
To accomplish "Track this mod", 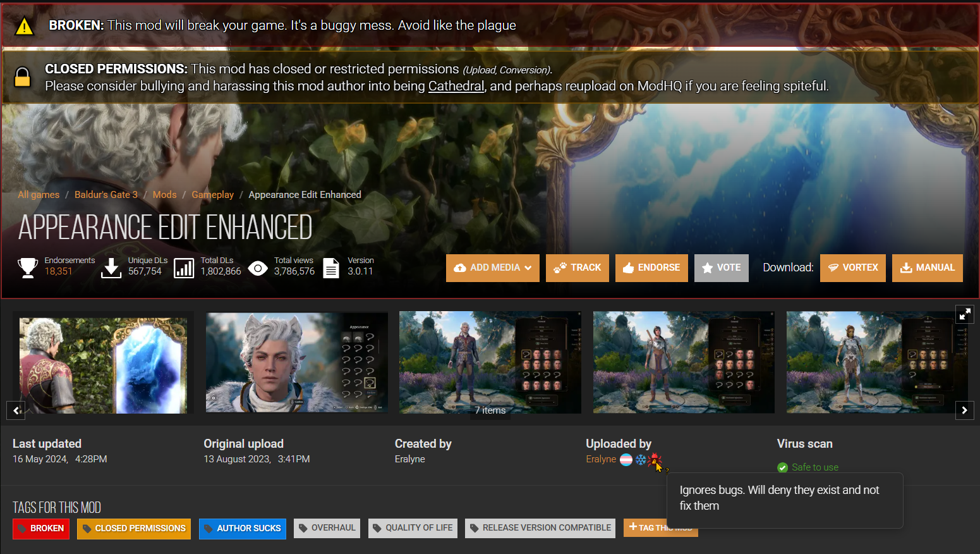I will click(x=578, y=268).
